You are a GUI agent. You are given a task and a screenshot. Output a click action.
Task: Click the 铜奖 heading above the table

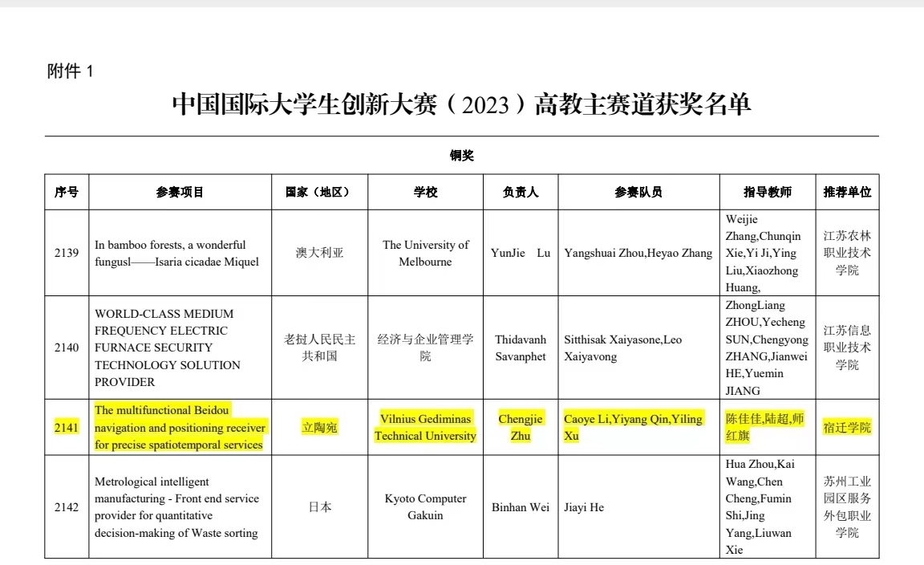tap(461, 156)
